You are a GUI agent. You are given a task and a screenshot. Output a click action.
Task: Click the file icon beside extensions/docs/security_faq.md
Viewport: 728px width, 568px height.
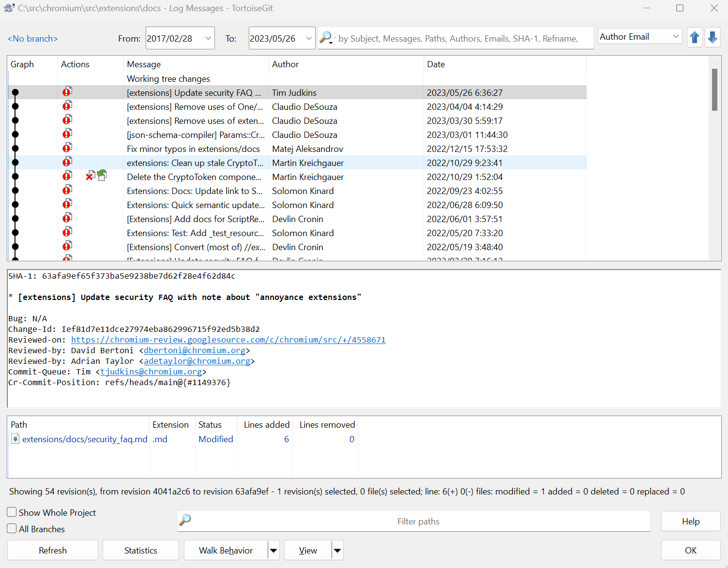(15, 439)
